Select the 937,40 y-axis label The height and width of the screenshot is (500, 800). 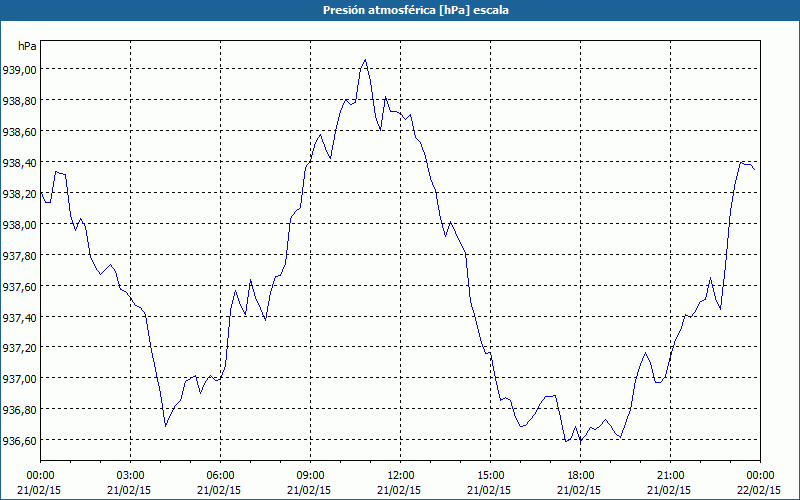19,317
